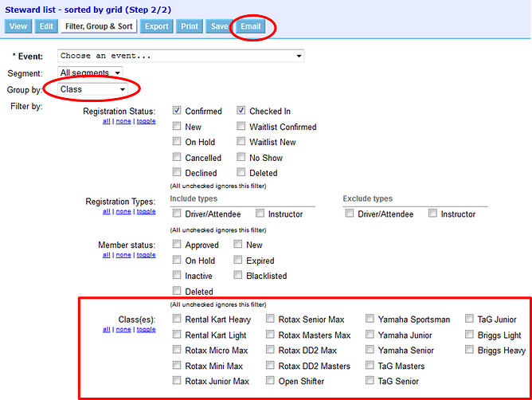Click the Export button
Image resolution: width=532 pixels, height=400 pixels.
pyautogui.click(x=156, y=26)
